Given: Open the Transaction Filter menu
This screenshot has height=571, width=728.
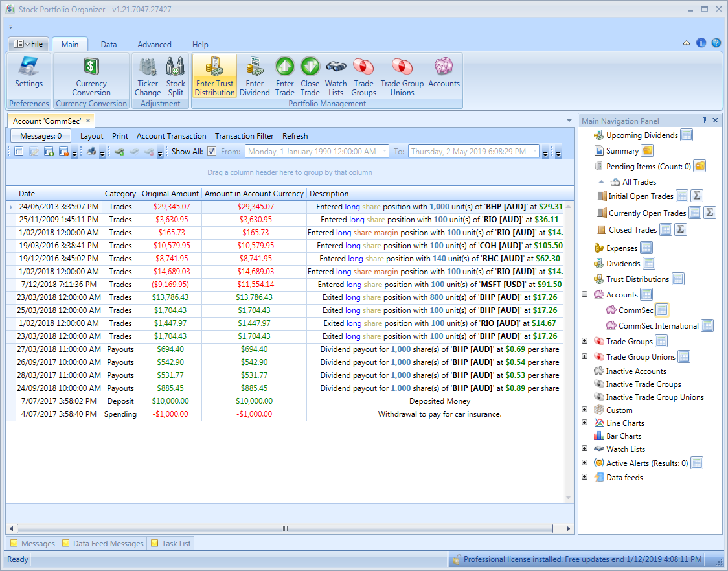Looking at the screenshot, I should tap(244, 135).
